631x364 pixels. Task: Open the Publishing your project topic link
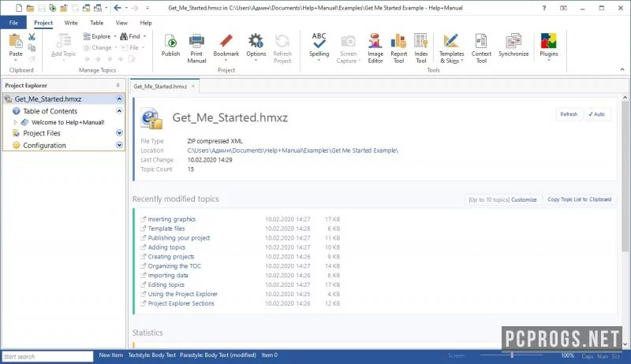pyautogui.click(x=179, y=238)
